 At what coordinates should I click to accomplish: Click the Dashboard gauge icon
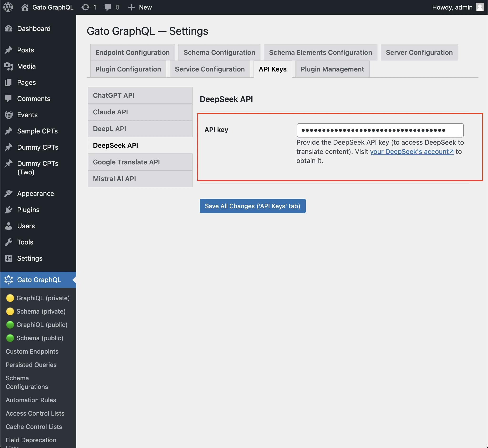[9, 29]
